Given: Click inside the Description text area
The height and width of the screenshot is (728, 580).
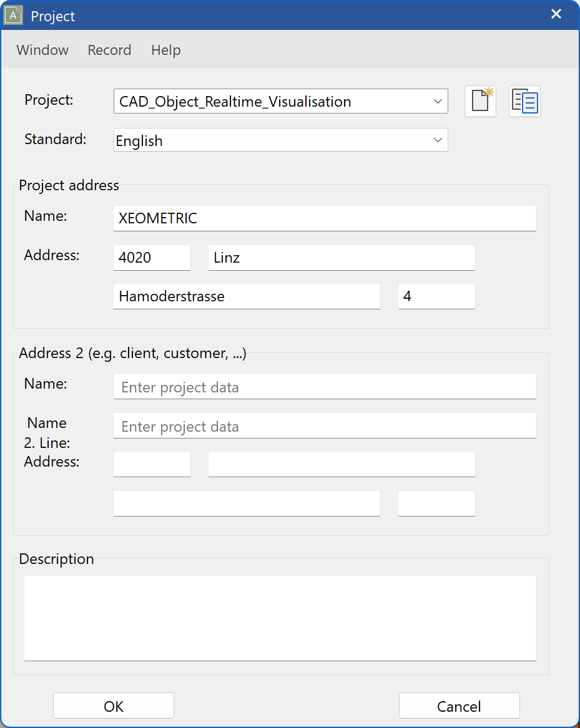Looking at the screenshot, I should point(280,618).
